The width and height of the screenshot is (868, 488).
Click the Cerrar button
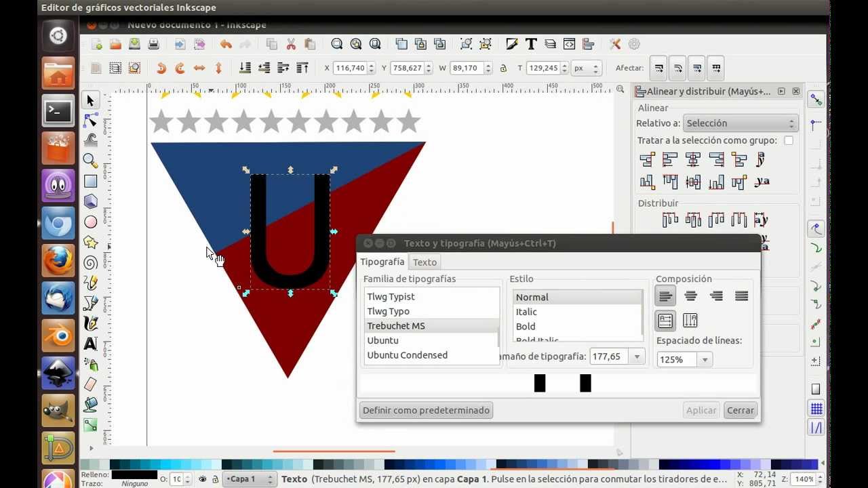pyautogui.click(x=741, y=410)
